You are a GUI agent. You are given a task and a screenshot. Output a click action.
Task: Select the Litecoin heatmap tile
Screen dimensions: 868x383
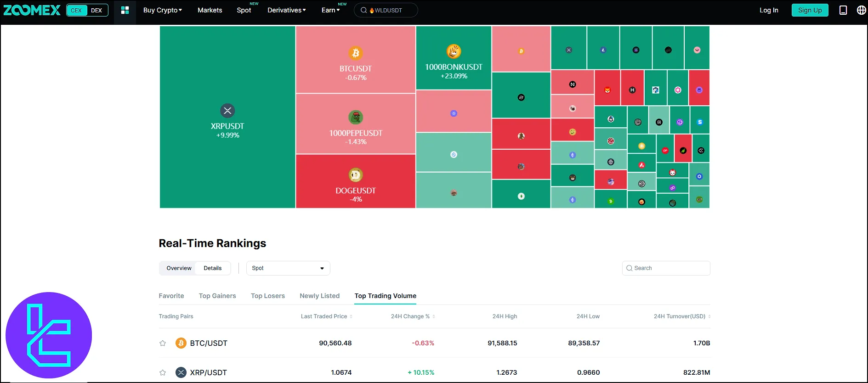603,48
